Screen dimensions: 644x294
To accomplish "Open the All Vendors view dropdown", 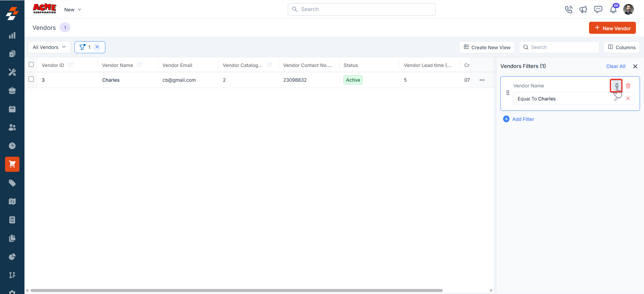I will pyautogui.click(x=50, y=47).
